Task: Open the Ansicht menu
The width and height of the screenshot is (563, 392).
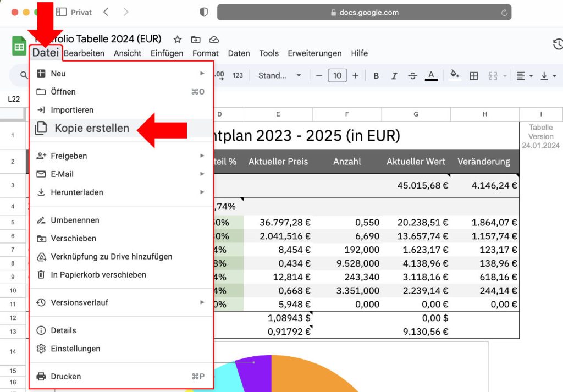Action: (x=128, y=53)
